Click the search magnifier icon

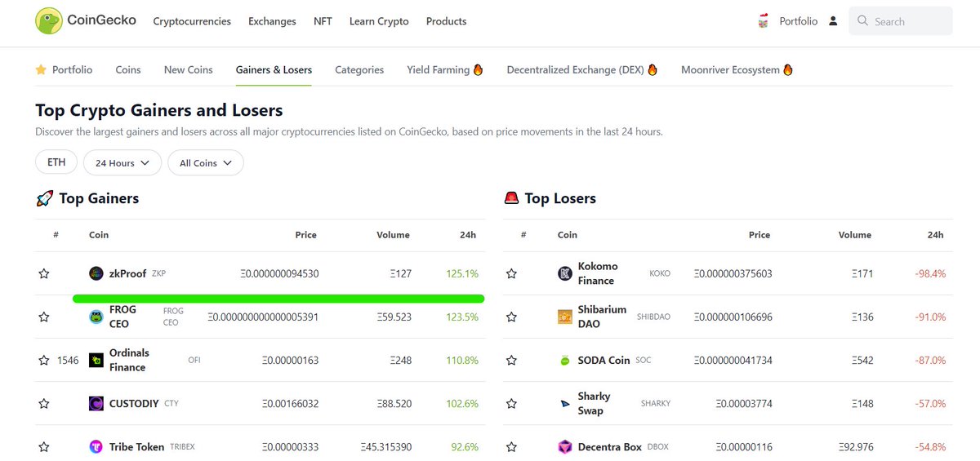862,21
